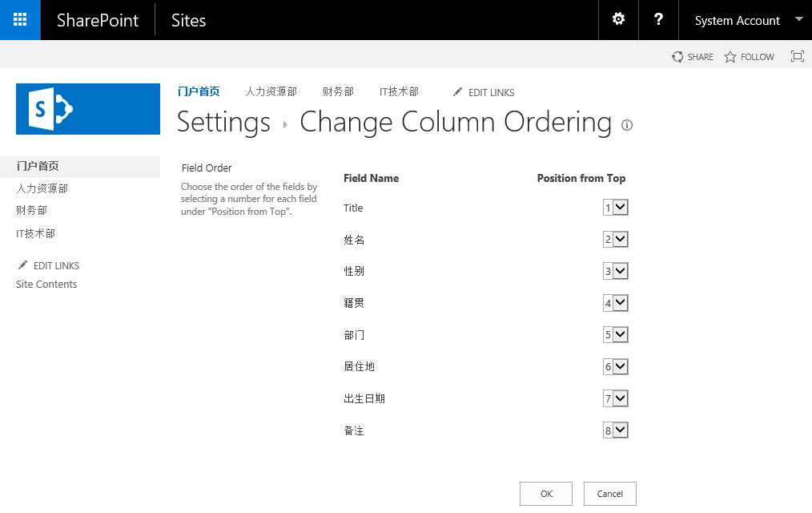Viewport: 812px width, 513px height.
Task: Click the help question mark icon
Action: point(658,20)
